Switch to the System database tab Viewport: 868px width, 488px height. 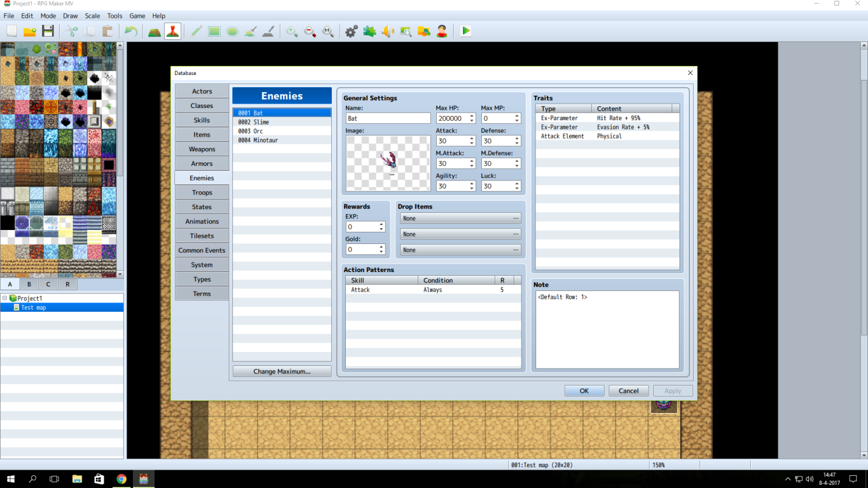click(x=202, y=265)
